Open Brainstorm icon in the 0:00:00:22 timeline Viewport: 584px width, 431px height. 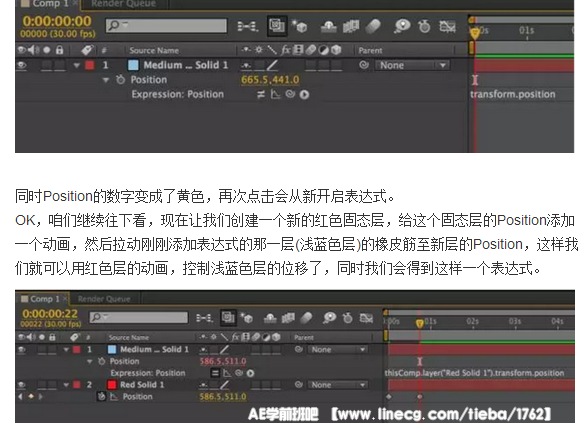pyautogui.click(x=330, y=318)
